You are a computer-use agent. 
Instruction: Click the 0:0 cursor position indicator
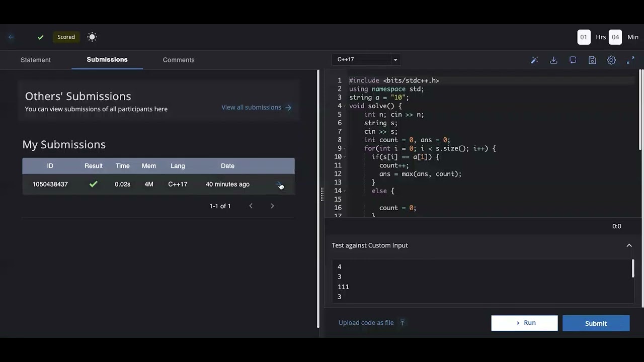[616, 226]
